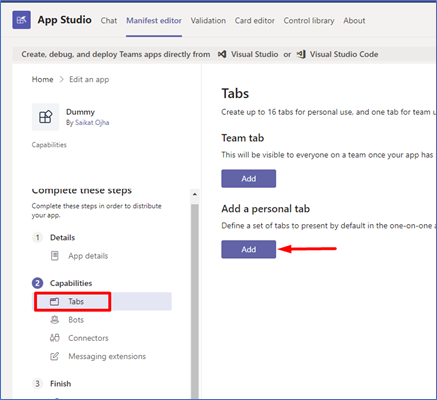Open the About tab
This screenshot has height=400, width=437.
coord(354,21)
